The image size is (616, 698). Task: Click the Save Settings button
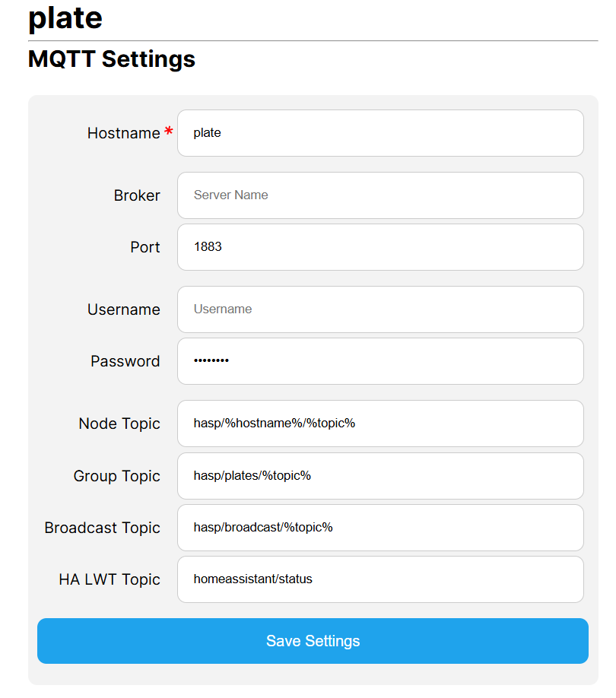pos(313,640)
